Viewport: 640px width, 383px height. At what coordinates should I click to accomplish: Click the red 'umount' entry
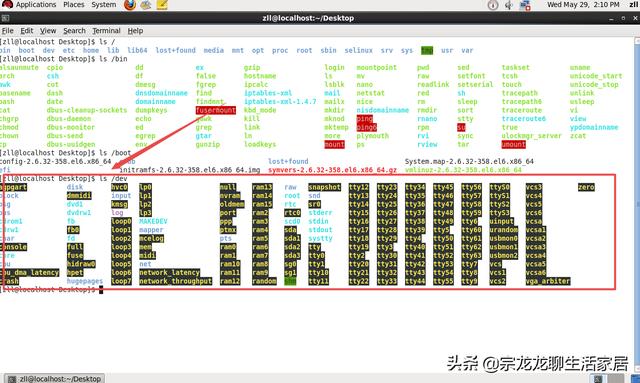coord(513,145)
